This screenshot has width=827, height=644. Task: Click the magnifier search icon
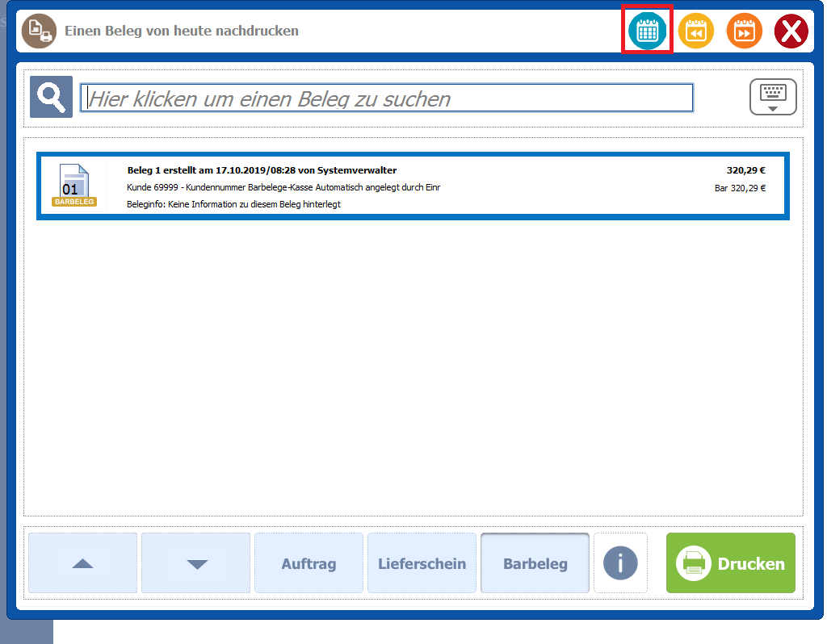click(x=51, y=97)
